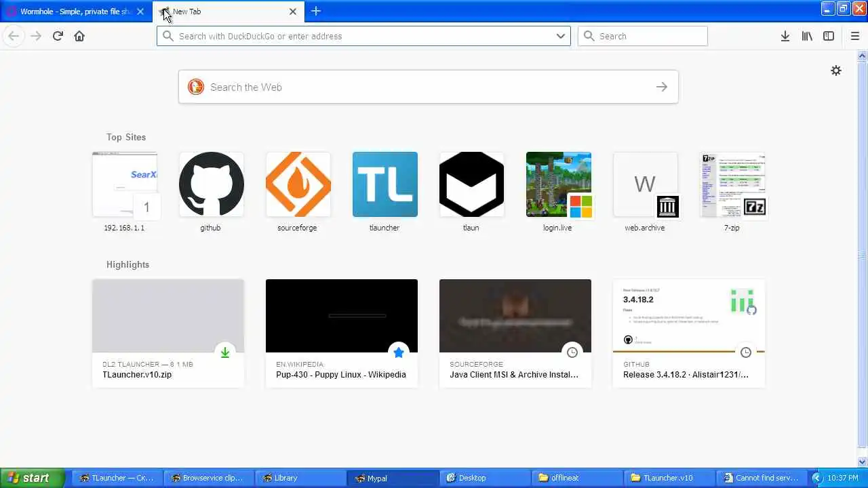This screenshot has height=488, width=868.
Task: Open the Java Client MSI highlight card
Action: 515,333
